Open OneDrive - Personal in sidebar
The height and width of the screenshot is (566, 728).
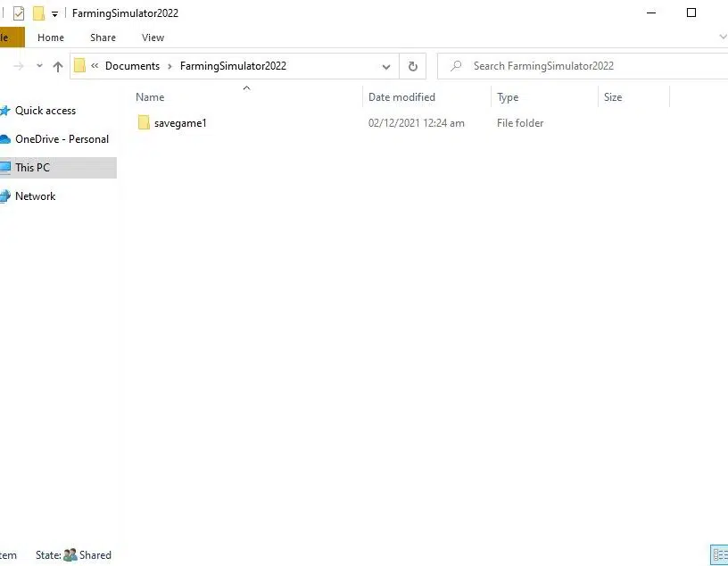coord(62,139)
